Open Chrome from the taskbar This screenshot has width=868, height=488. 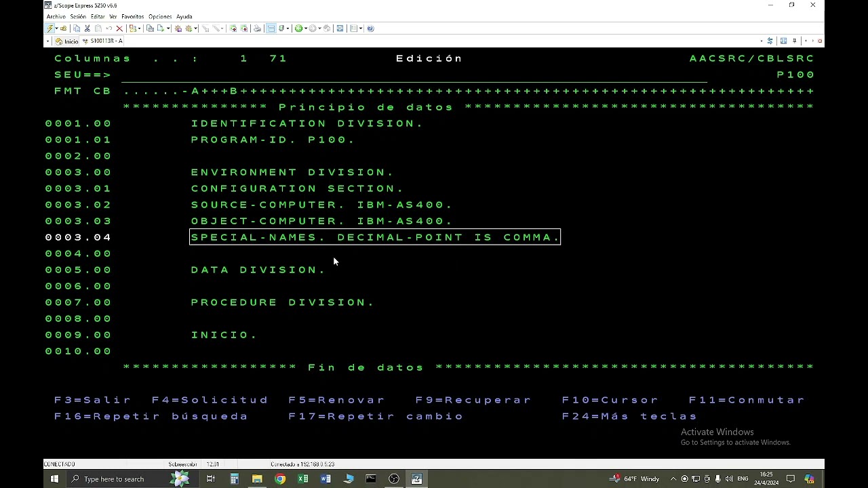[280, 479]
